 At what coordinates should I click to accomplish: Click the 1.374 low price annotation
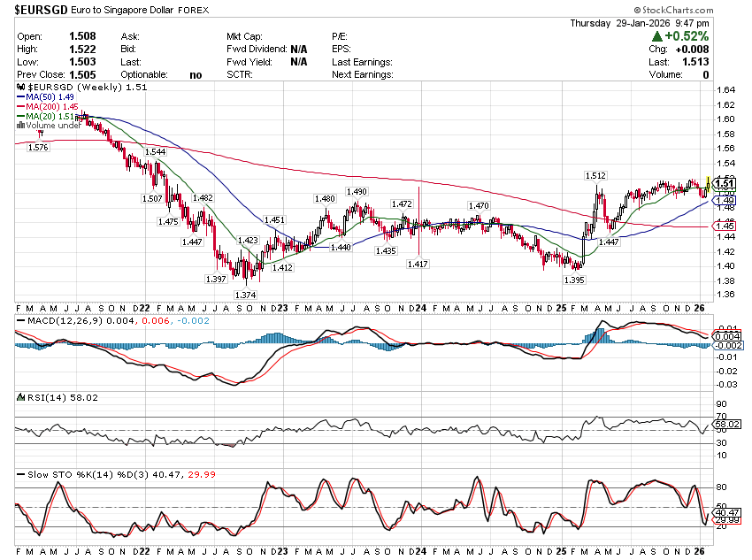[244, 295]
